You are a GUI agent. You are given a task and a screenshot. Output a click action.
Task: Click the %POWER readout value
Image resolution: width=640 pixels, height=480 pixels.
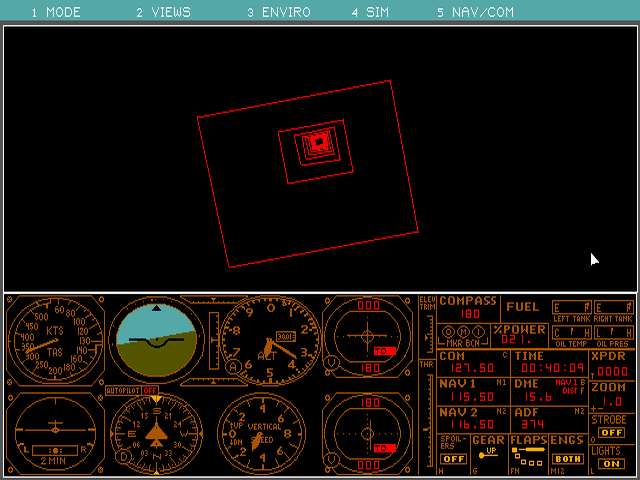tap(516, 340)
